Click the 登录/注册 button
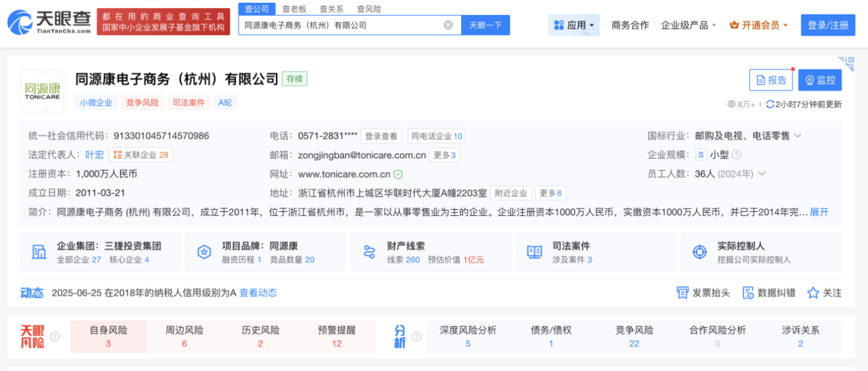 point(828,25)
